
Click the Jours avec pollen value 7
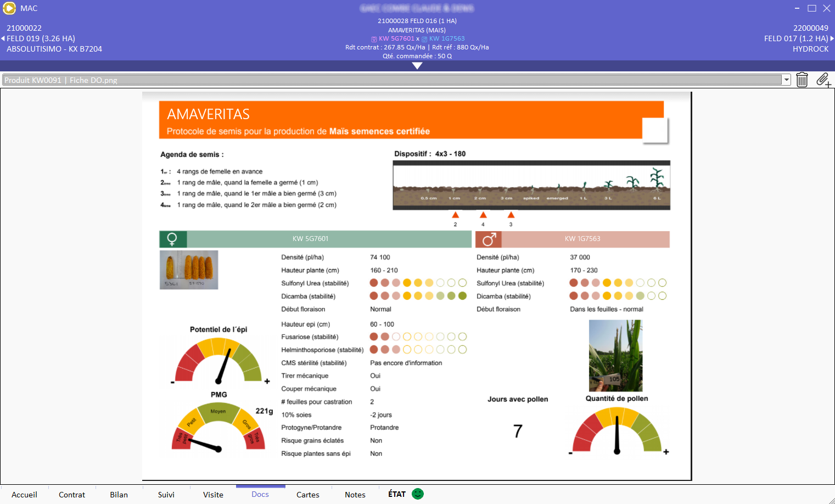(x=518, y=431)
